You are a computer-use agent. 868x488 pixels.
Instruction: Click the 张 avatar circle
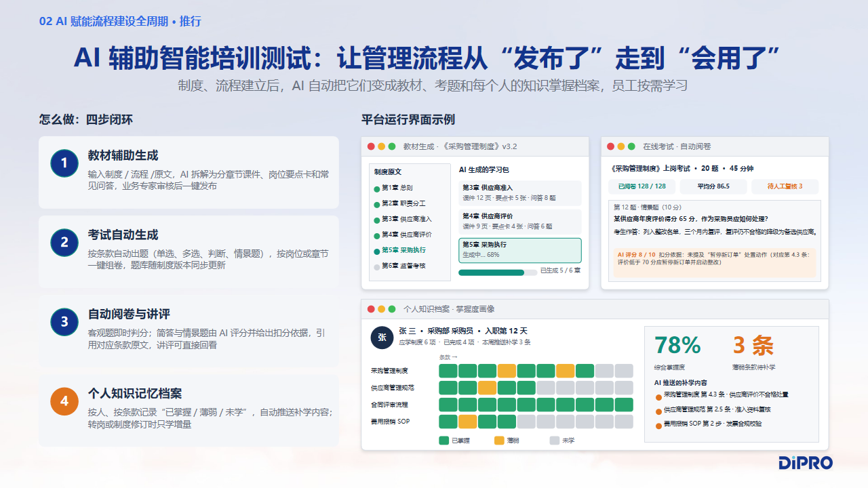[382, 338]
